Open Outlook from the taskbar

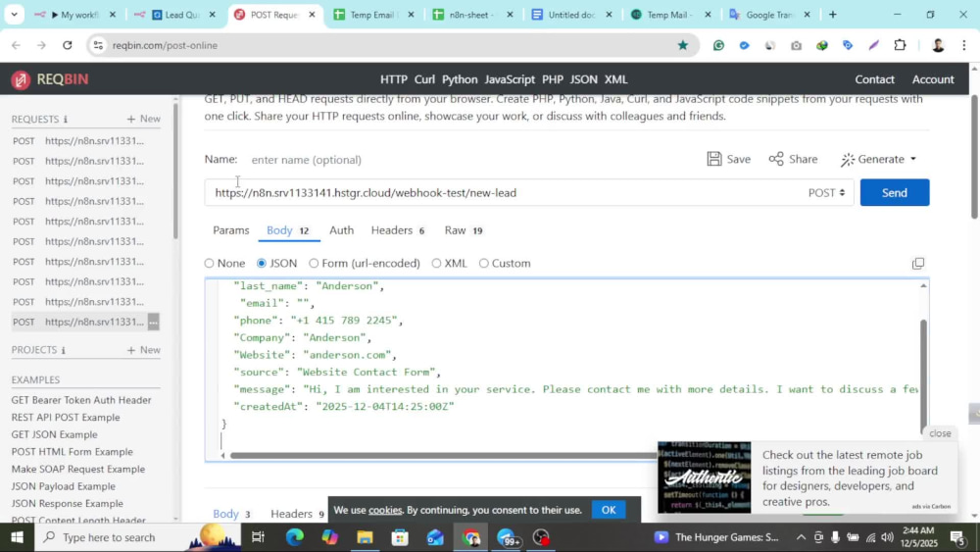[435, 537]
